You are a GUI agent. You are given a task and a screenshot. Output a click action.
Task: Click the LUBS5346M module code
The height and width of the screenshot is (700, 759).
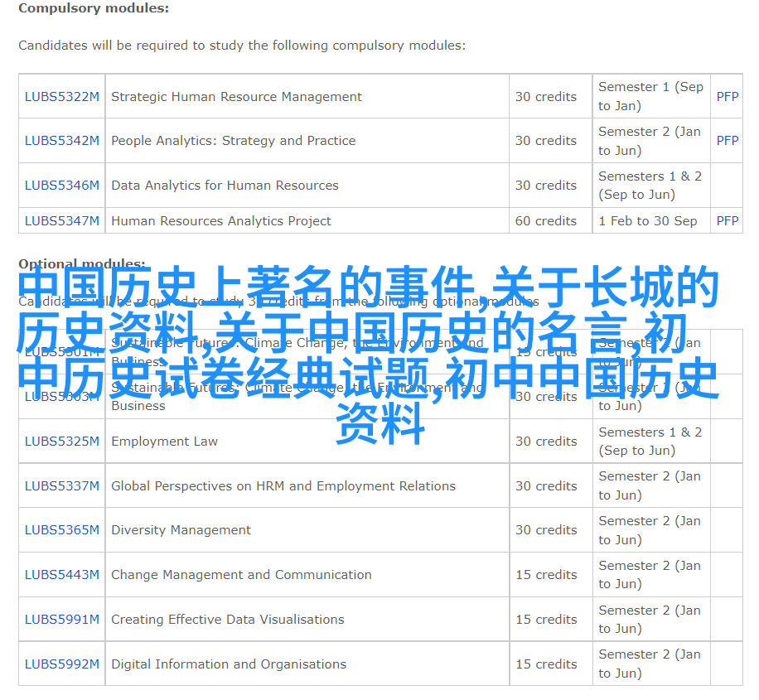(61, 186)
